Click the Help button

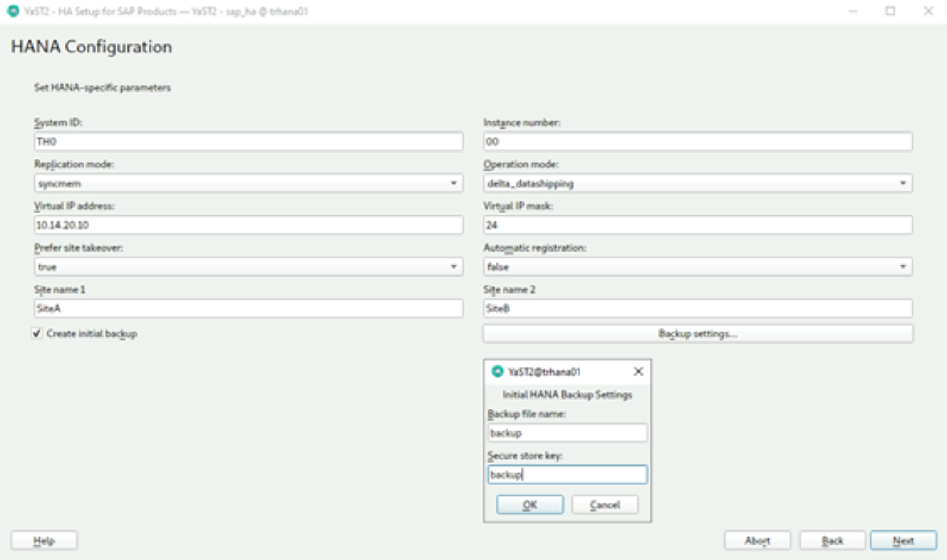click(x=44, y=541)
